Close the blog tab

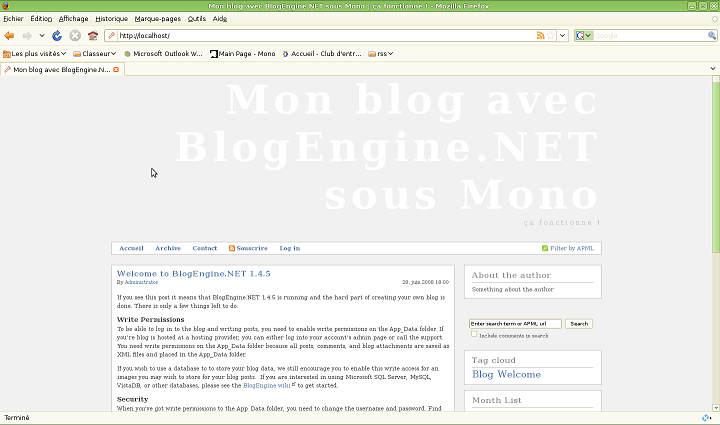coord(116,70)
